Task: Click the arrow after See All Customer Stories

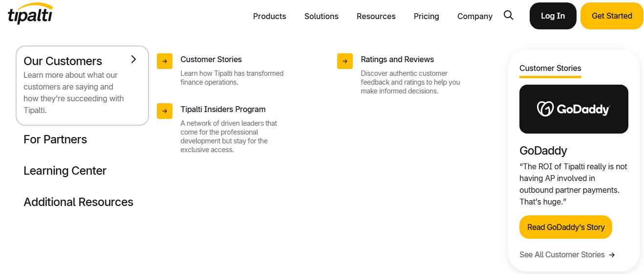Action: tap(612, 255)
